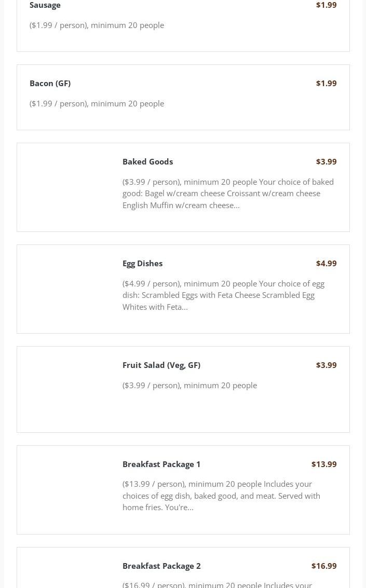Open the Fruit Salad (Veg, GF) item
This screenshot has width=366, height=588.
pyautogui.click(x=161, y=365)
